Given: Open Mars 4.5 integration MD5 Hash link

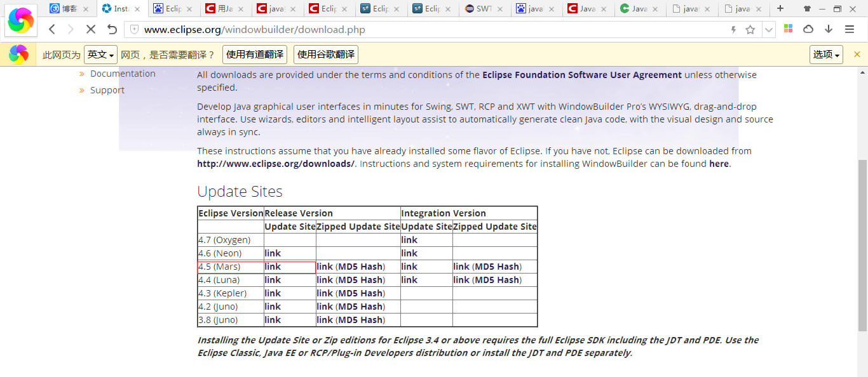Looking at the screenshot, I should click(x=497, y=267).
